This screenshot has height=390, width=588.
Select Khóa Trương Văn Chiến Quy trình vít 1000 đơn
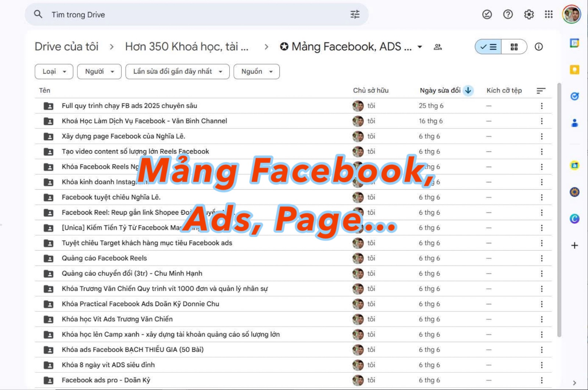tap(293, 289)
